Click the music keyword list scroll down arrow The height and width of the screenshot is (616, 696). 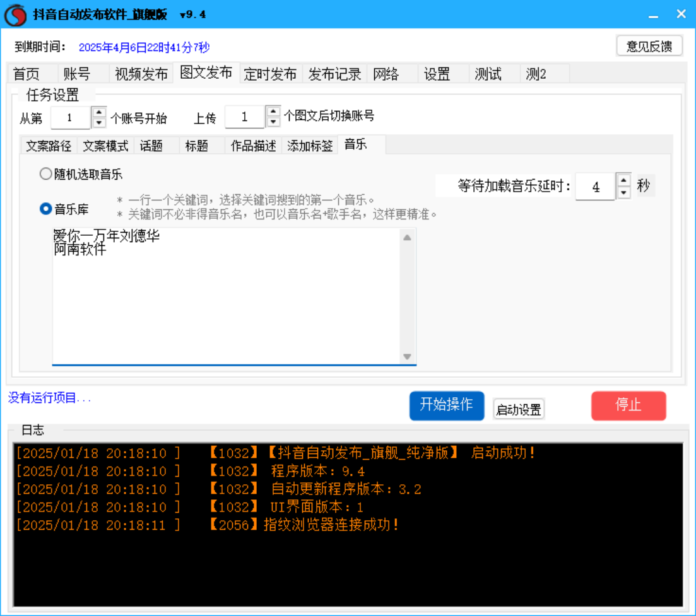pos(407,357)
